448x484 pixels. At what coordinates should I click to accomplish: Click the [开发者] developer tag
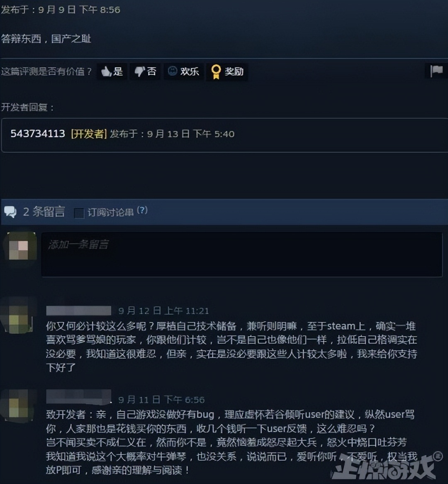pos(89,134)
